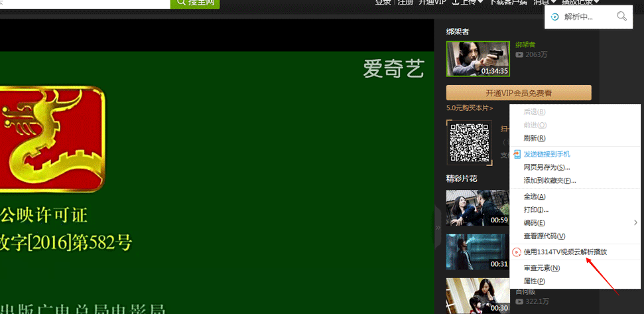Click the 精彩片花 section heading

tap(462, 179)
